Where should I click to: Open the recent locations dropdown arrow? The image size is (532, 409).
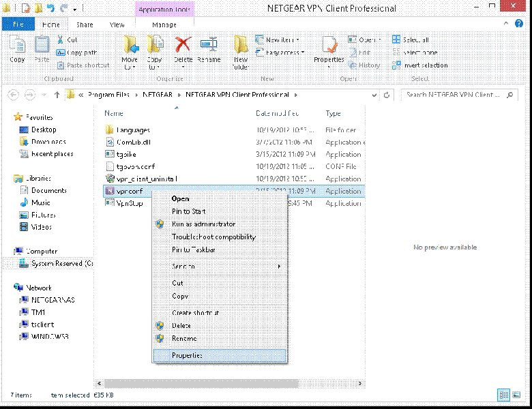[44, 95]
